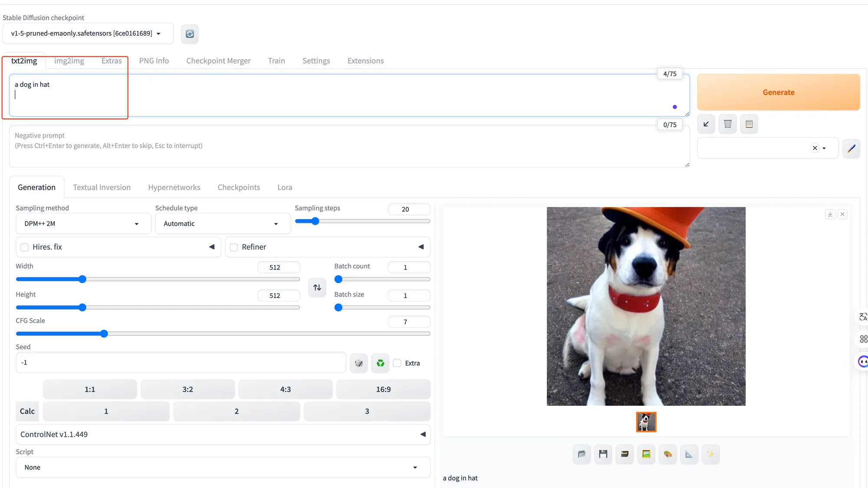Click into the Negative prompt text box
This screenshot has width=868, height=488.
(x=349, y=147)
